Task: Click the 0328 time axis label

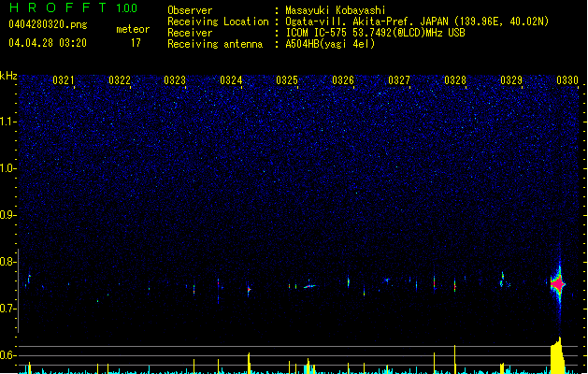Action: [x=455, y=80]
